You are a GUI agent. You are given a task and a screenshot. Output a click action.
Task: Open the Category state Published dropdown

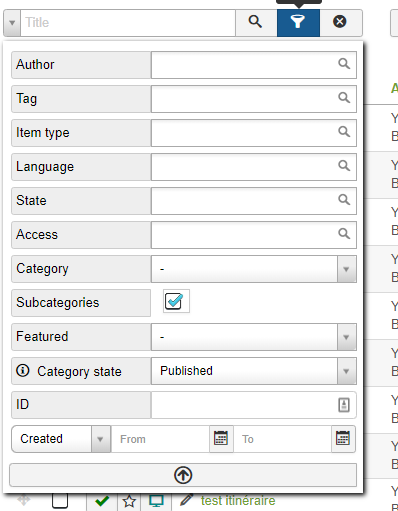click(x=254, y=371)
